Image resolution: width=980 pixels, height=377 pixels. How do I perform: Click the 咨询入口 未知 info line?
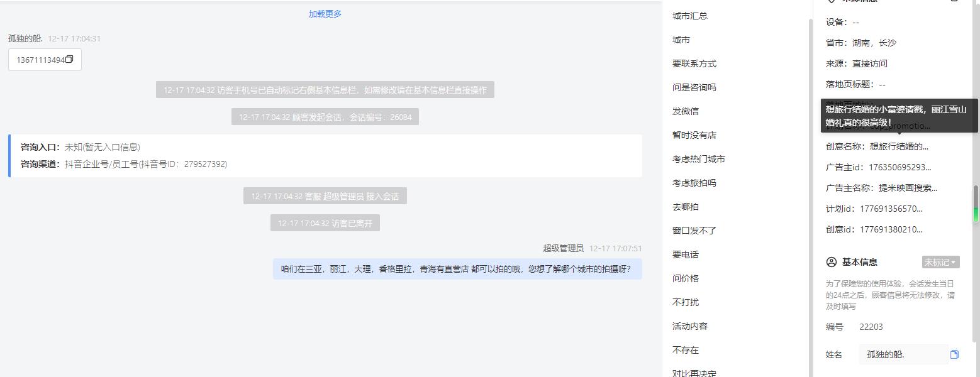(x=81, y=147)
